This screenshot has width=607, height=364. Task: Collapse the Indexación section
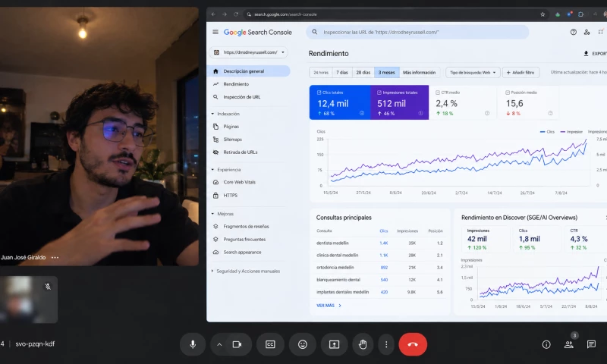225,114
